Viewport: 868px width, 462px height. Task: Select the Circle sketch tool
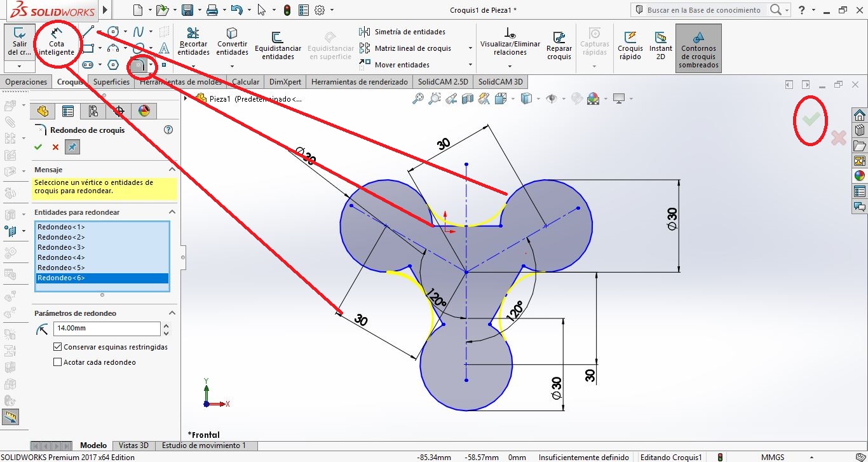pos(113,31)
